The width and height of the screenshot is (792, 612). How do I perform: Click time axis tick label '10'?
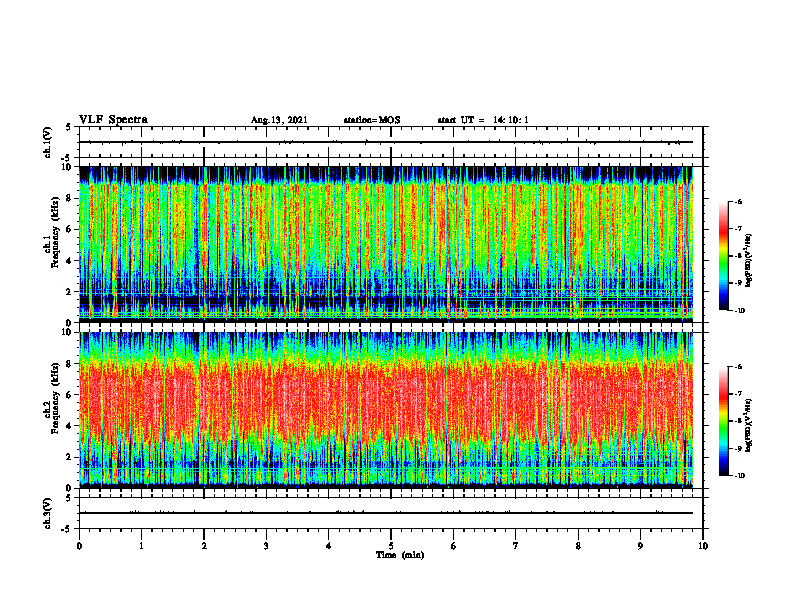703,546
